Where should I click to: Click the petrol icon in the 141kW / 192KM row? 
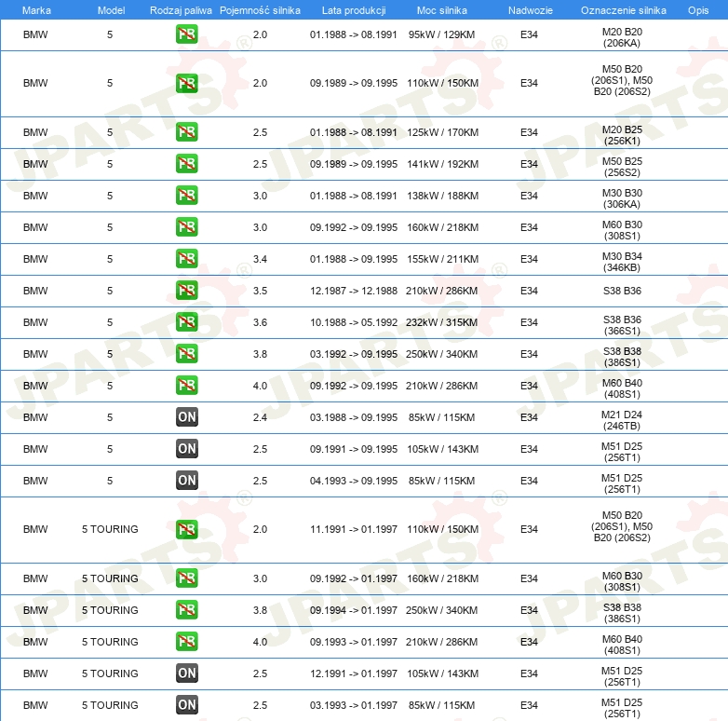point(186,164)
